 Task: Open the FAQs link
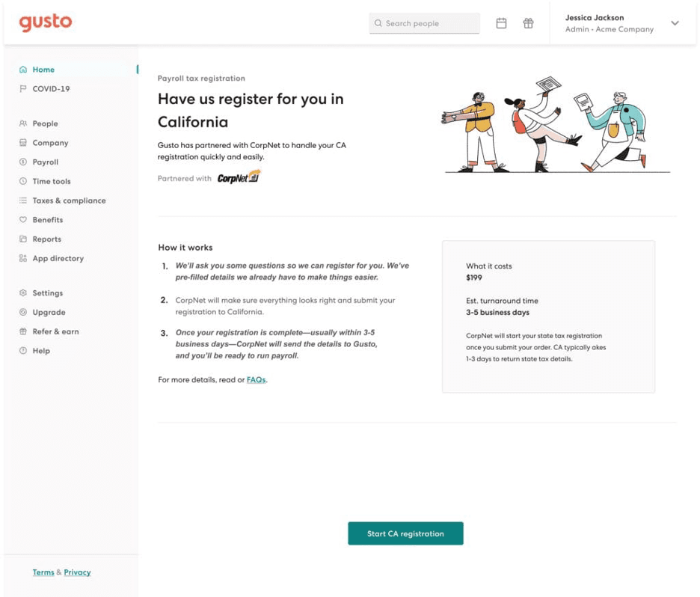click(256, 380)
